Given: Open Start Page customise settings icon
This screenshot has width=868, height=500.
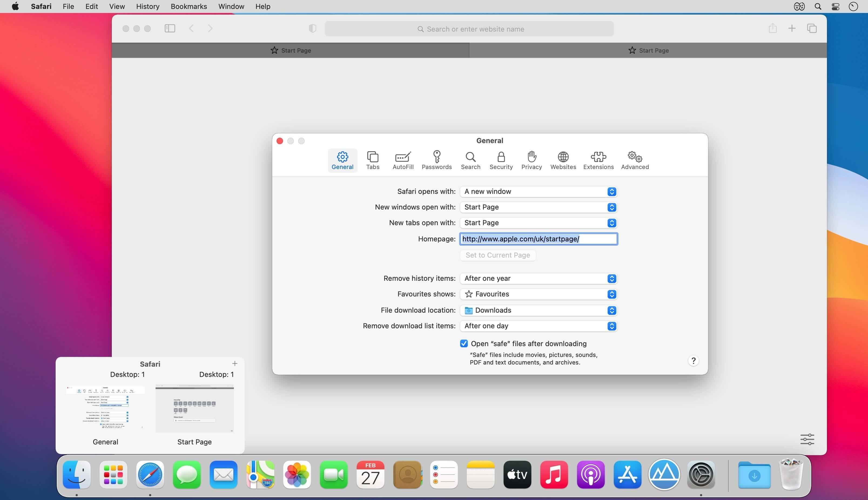Looking at the screenshot, I should pyautogui.click(x=807, y=439).
